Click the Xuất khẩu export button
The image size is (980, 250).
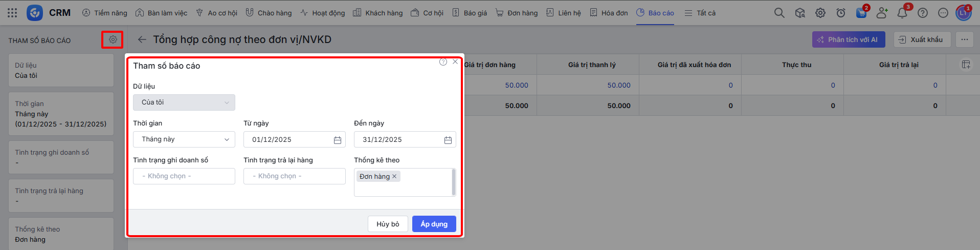922,39
